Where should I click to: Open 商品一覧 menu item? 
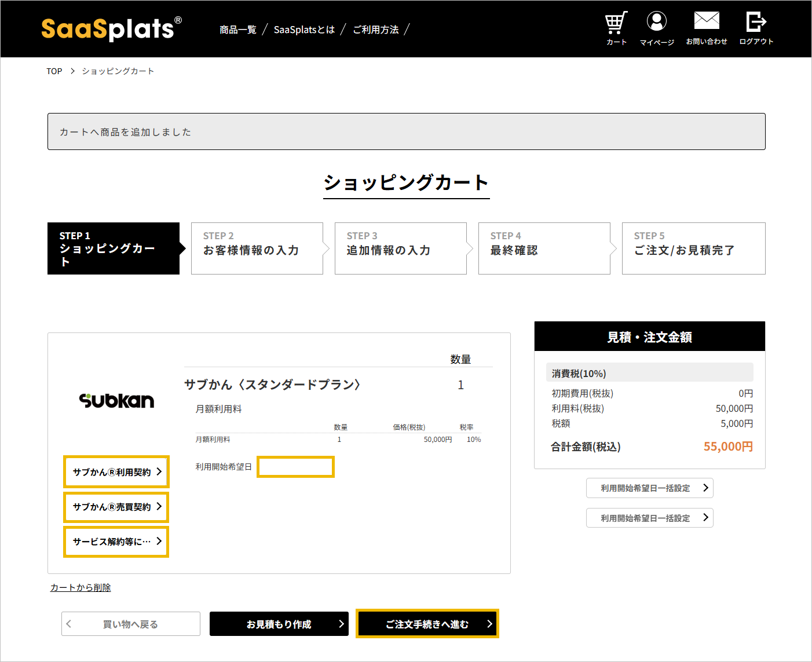238,30
